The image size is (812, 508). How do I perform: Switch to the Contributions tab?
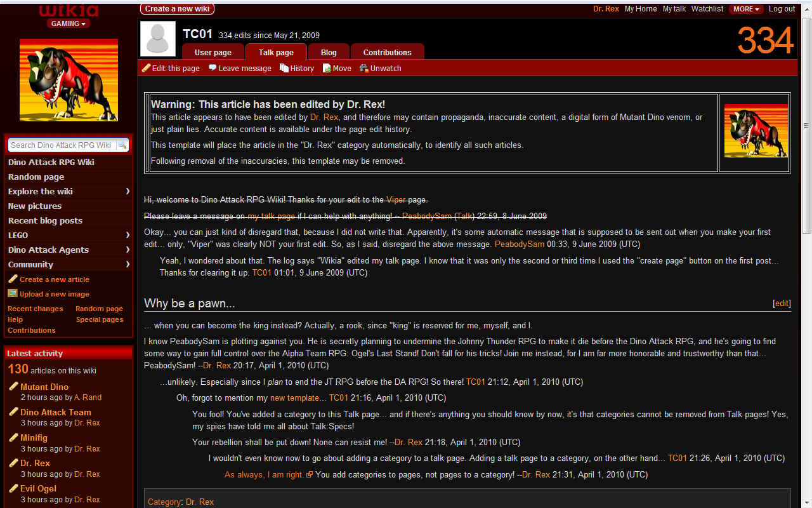[x=387, y=52]
